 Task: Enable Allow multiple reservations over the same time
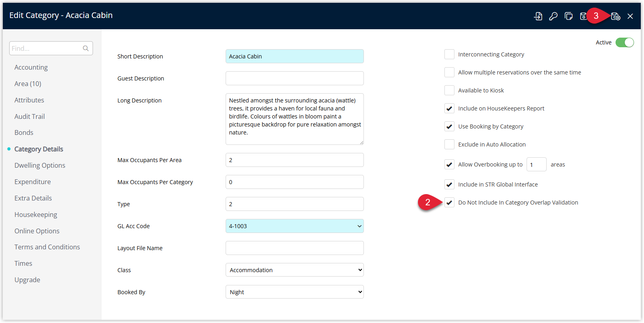tap(449, 72)
